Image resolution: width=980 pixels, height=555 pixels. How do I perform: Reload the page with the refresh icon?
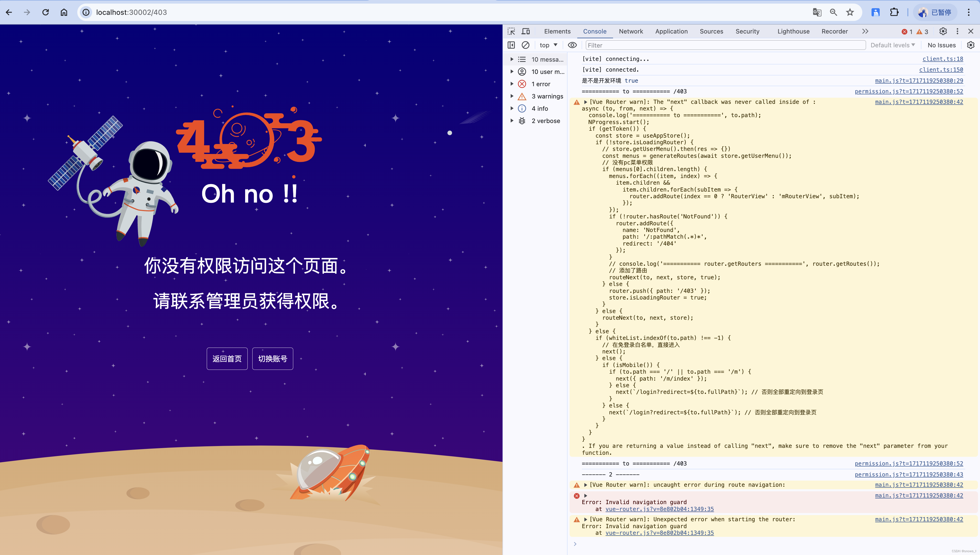(45, 12)
